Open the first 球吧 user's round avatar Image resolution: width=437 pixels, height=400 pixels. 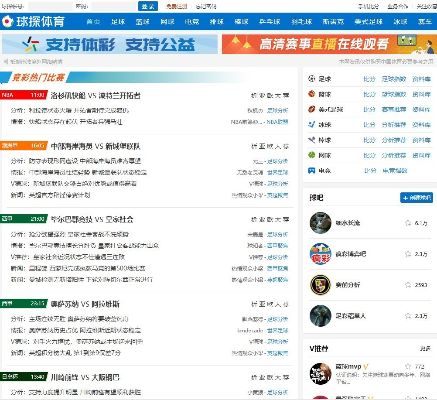click(320, 223)
